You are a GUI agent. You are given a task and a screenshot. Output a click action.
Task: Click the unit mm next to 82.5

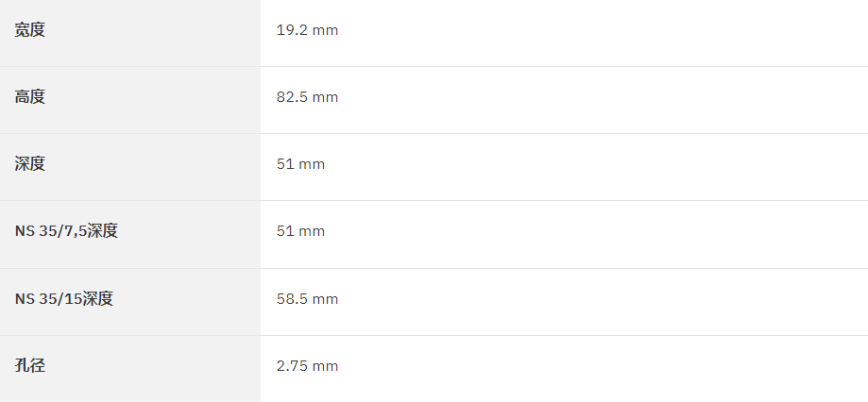(x=325, y=97)
